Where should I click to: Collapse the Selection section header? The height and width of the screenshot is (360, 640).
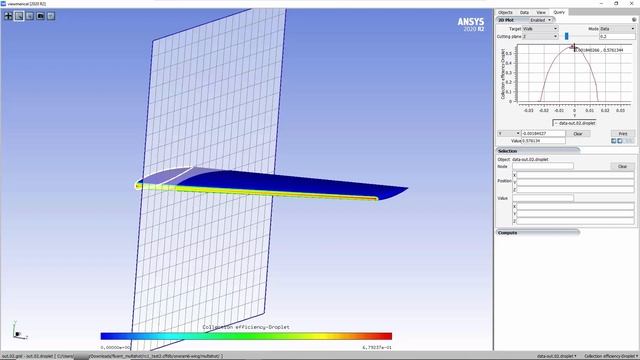tap(538, 151)
